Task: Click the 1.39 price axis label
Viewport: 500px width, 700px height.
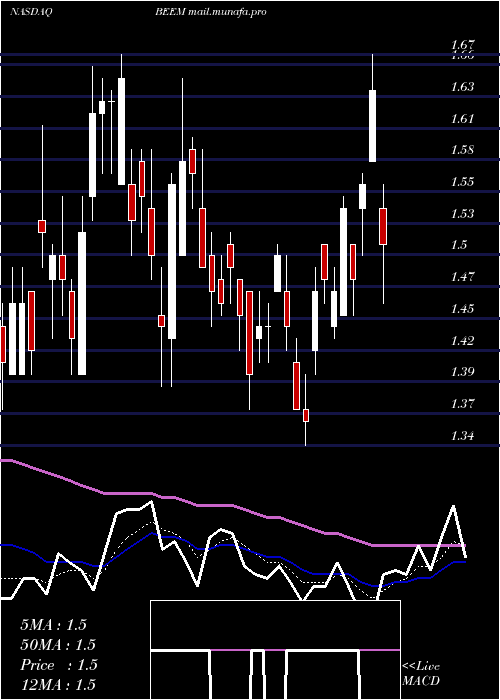Action: click(x=462, y=371)
